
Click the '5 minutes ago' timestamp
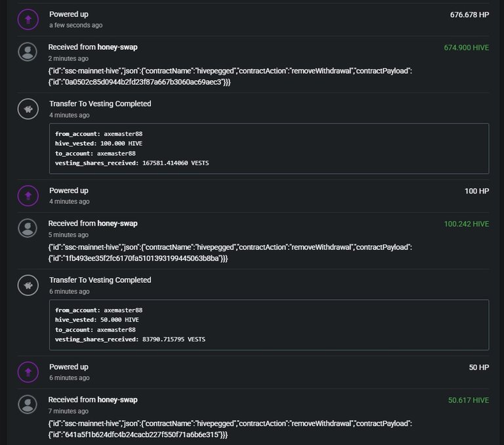point(68,235)
